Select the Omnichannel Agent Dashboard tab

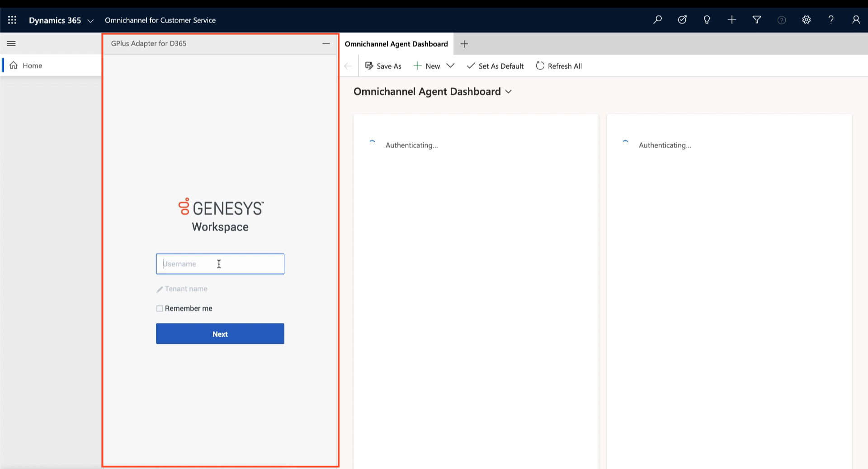click(396, 44)
